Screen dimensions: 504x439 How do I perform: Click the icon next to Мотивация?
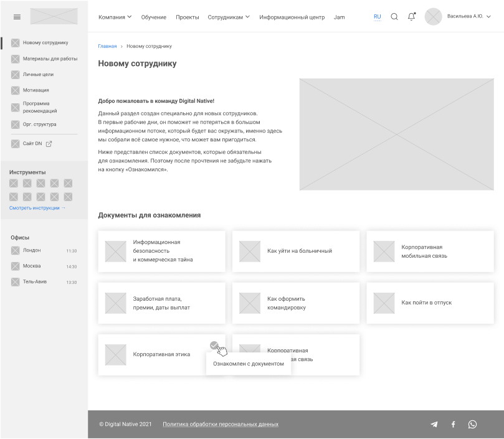[15, 90]
